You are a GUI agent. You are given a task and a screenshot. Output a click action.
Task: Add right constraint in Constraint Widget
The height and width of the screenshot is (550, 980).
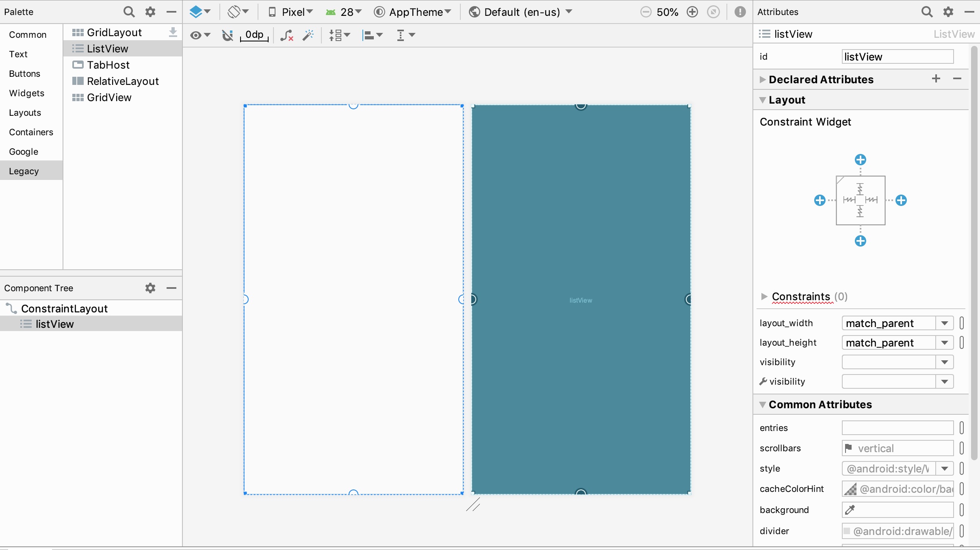coord(901,200)
